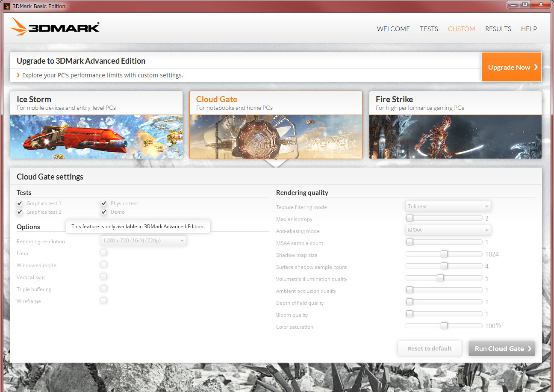554x392 pixels.
Task: Click the MSAA sample count slider handle
Action: coord(410,242)
